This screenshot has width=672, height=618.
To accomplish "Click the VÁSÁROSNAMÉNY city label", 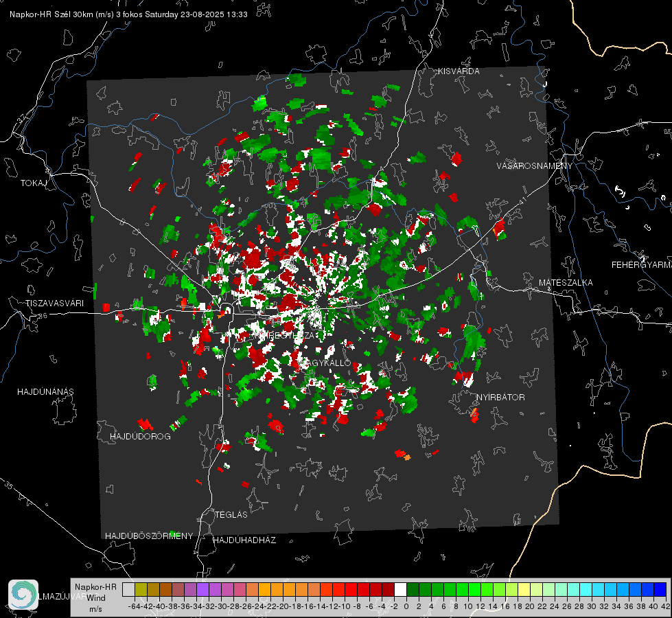I will 535,165.
